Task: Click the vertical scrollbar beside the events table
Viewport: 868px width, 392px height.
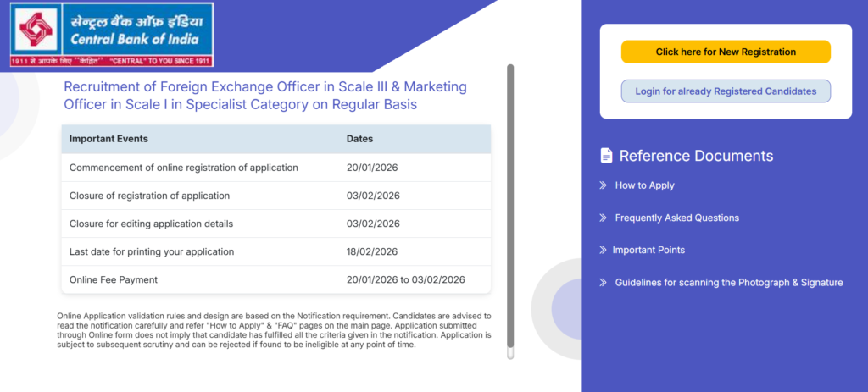Action: click(510, 212)
